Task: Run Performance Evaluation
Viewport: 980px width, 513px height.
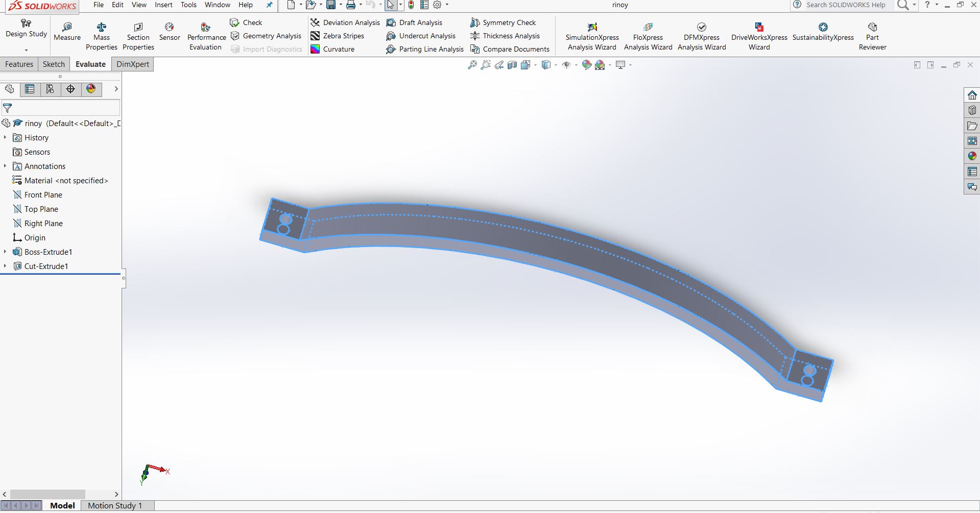Action: (206, 36)
